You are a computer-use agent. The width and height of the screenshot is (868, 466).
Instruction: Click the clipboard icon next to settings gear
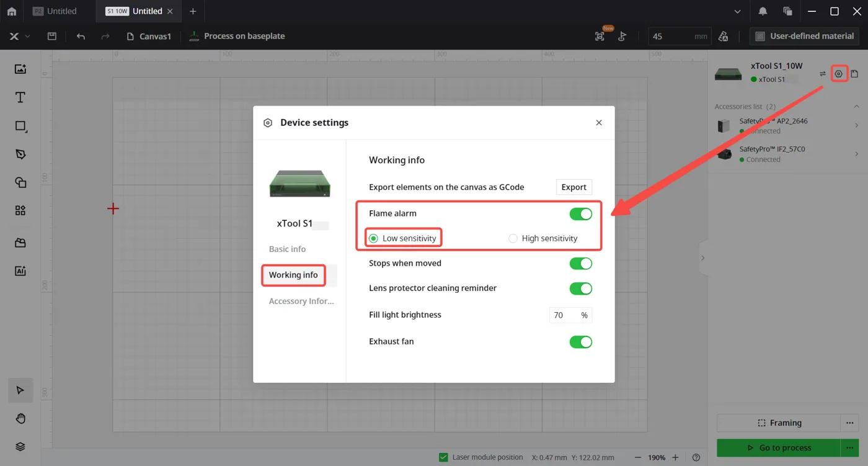coord(854,74)
